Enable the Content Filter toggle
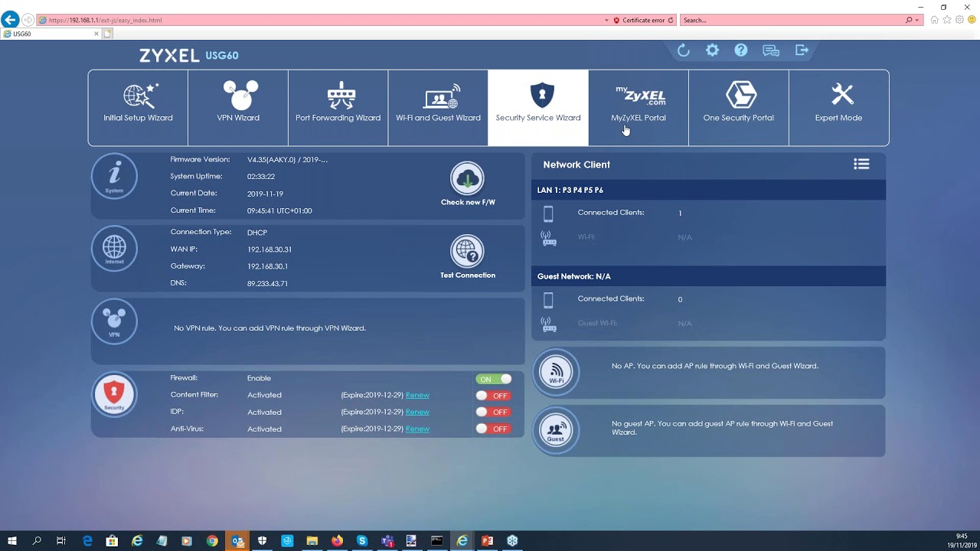Screen dimensions: 980x551 [494, 396]
